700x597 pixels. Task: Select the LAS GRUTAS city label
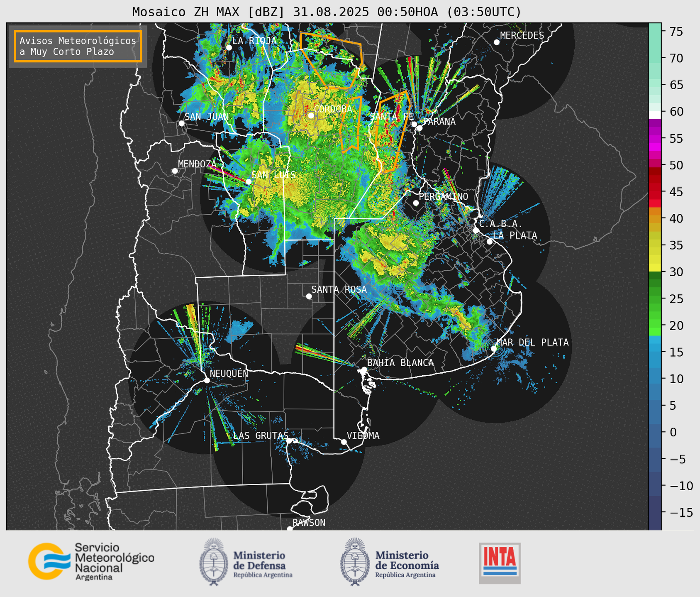coord(261,436)
